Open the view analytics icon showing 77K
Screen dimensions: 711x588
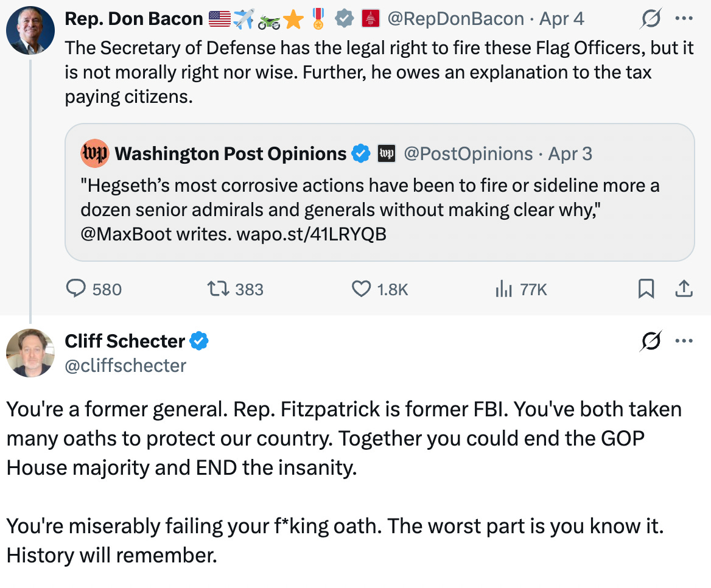pyautogui.click(x=503, y=289)
